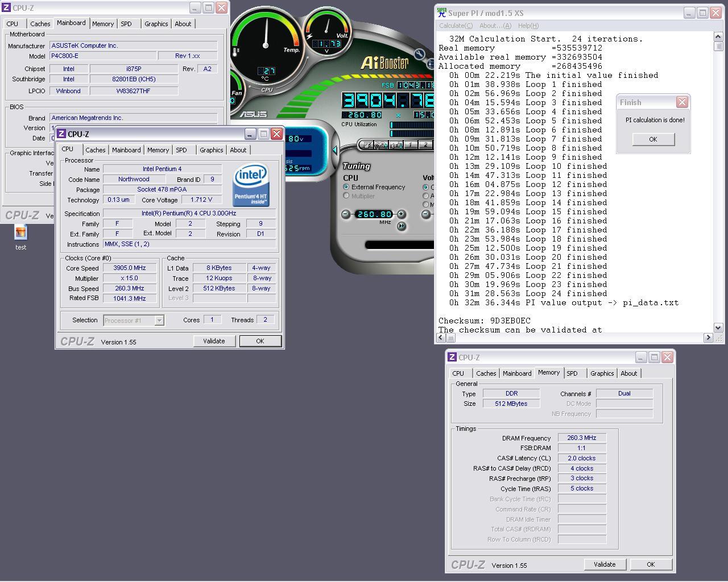Click motherboard model 'P4C800-E' field
Image resolution: width=728 pixels, height=582 pixels.
point(103,56)
